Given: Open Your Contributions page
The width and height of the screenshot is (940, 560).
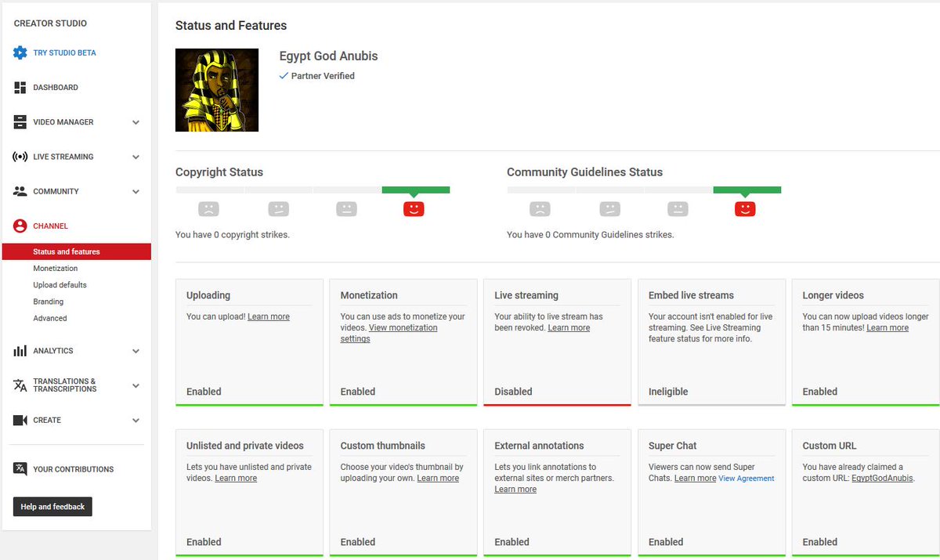Looking at the screenshot, I should tap(73, 469).
